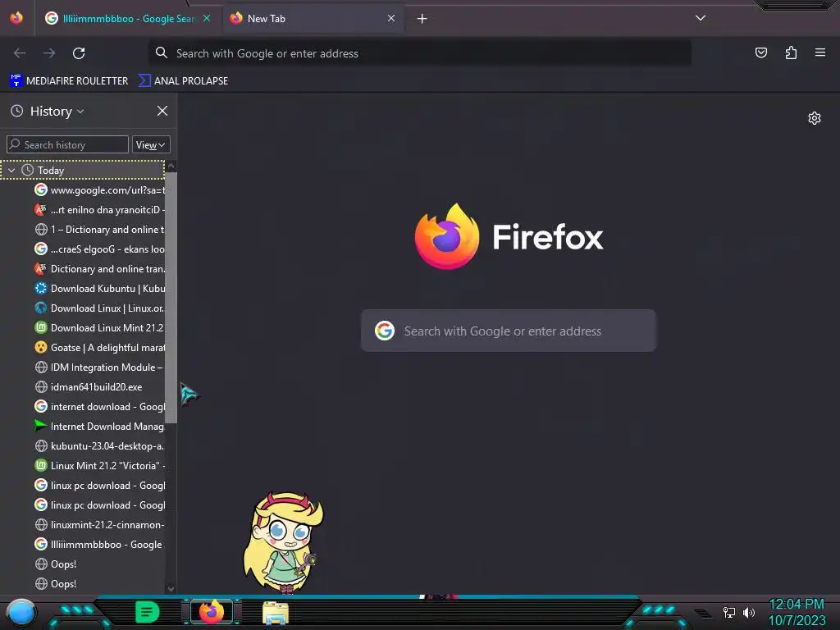Close the New Tab tab
Image resolution: width=840 pixels, height=630 pixels.
(x=391, y=18)
